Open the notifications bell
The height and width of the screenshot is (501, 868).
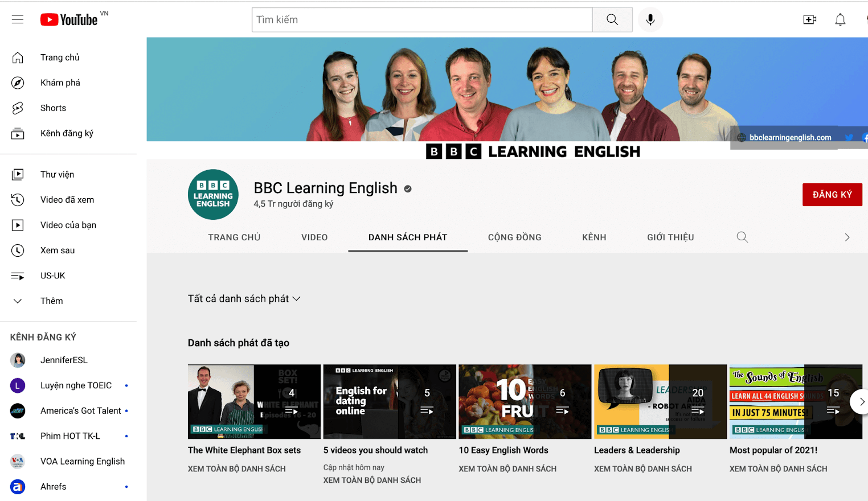point(840,20)
